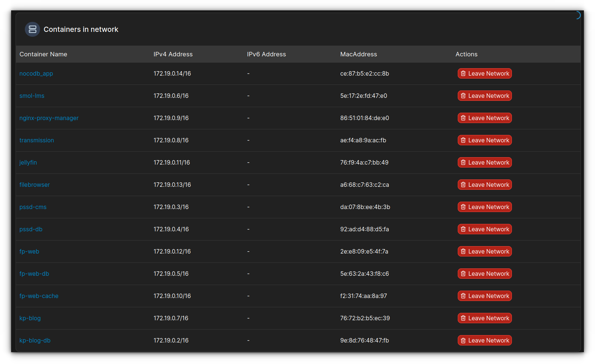Select the nginx-proxy-manager container
Image resolution: width=595 pixels, height=364 pixels.
[49, 118]
